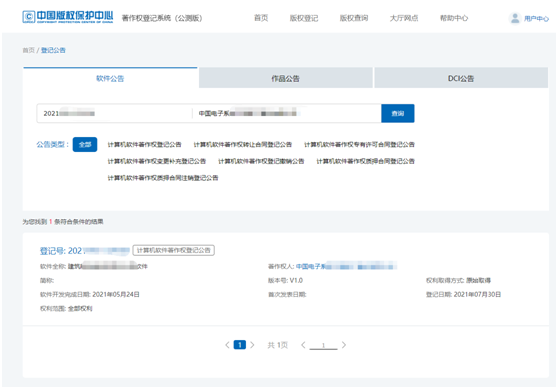Click 权利取得方式: 原始取得 text
This screenshot has height=389, width=558.
tap(458, 280)
